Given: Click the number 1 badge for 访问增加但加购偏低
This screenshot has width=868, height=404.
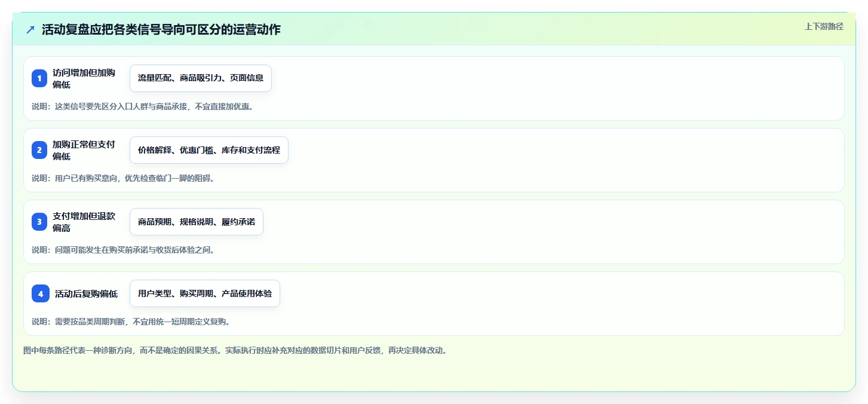Looking at the screenshot, I should pos(39,78).
